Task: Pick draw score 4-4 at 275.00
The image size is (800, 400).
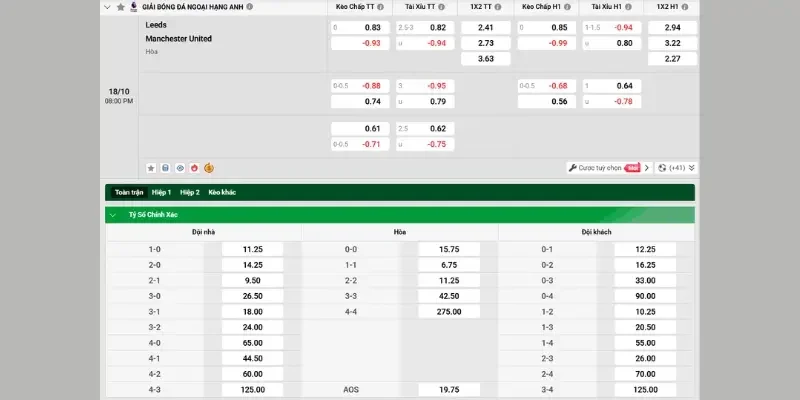Action: coord(449,312)
